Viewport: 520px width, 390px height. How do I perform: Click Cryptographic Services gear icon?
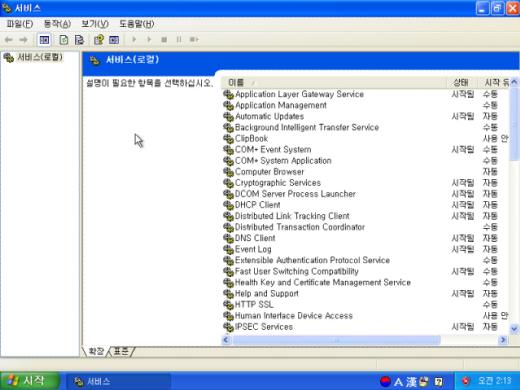(228, 183)
